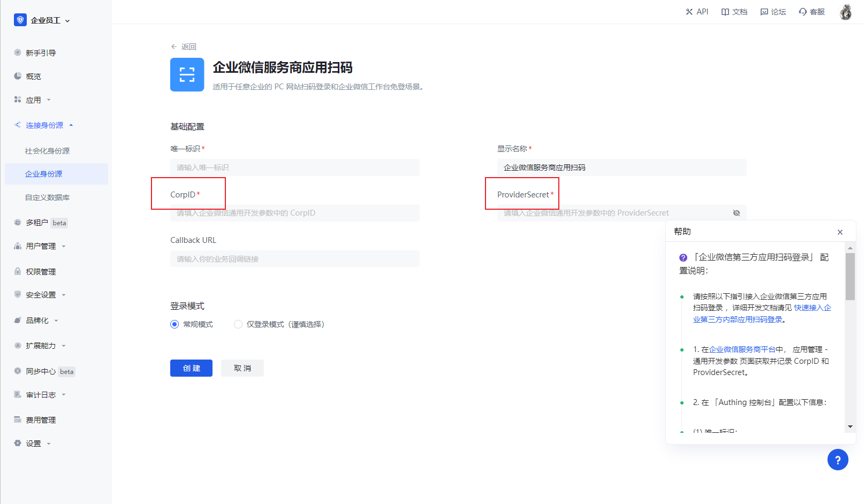Click the back arrow next to 返回

pos(174,47)
